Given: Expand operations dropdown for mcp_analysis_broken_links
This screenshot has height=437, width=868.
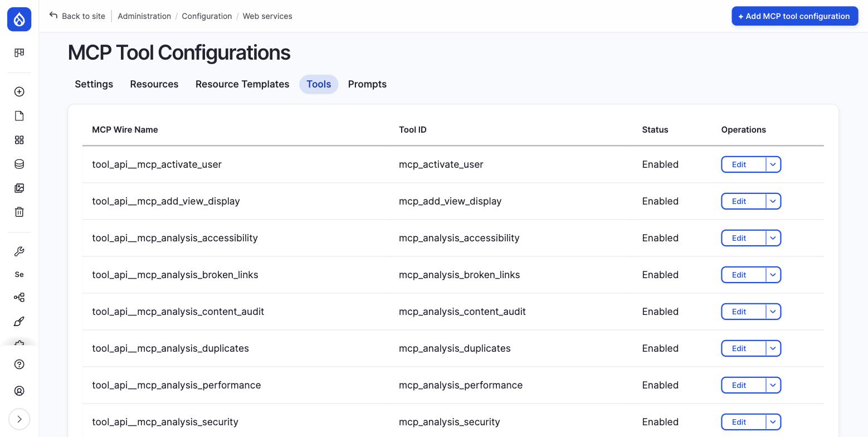Looking at the screenshot, I should pyautogui.click(x=773, y=275).
